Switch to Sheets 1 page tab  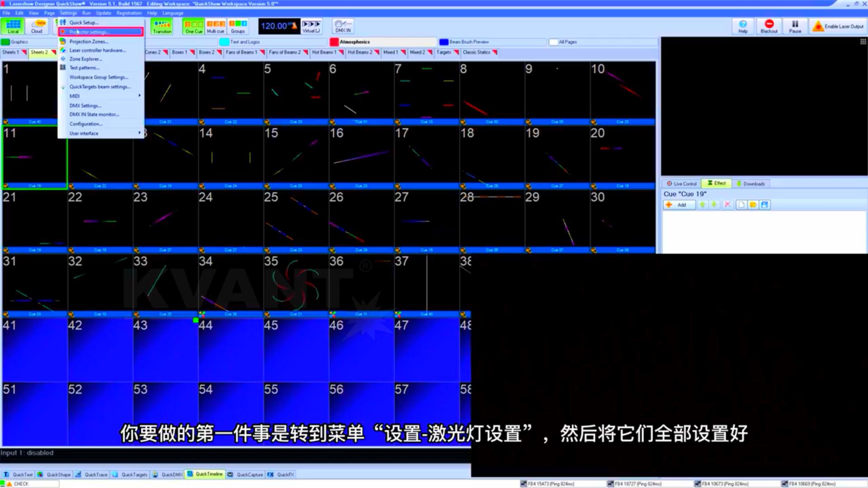pos(14,52)
